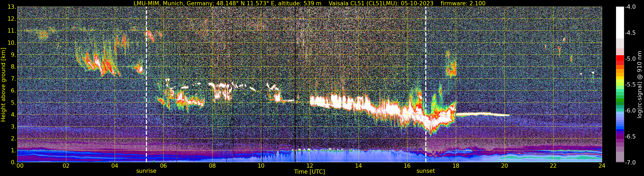644x176 pixels.
Task: Click the white dashed sunrise line
Action: coord(147,84)
